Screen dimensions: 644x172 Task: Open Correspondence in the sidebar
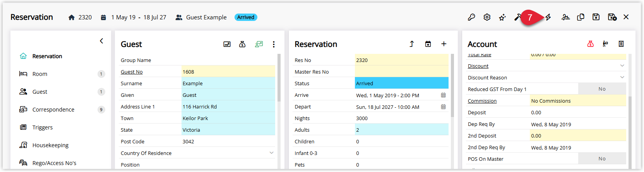pos(53,110)
